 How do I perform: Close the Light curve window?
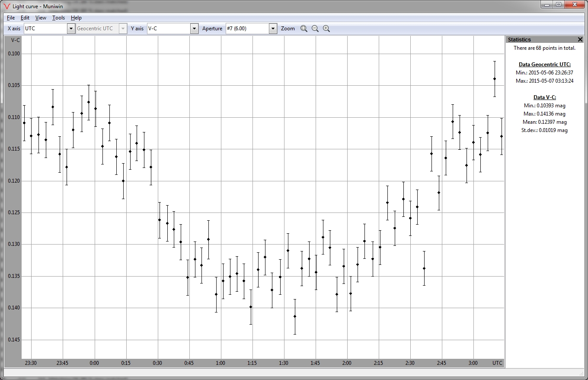point(575,4)
